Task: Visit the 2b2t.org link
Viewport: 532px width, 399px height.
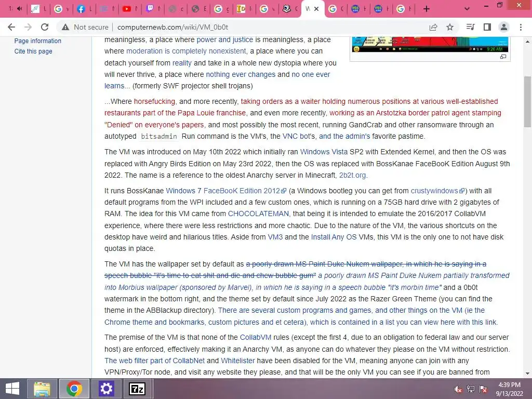Action: tap(353, 176)
